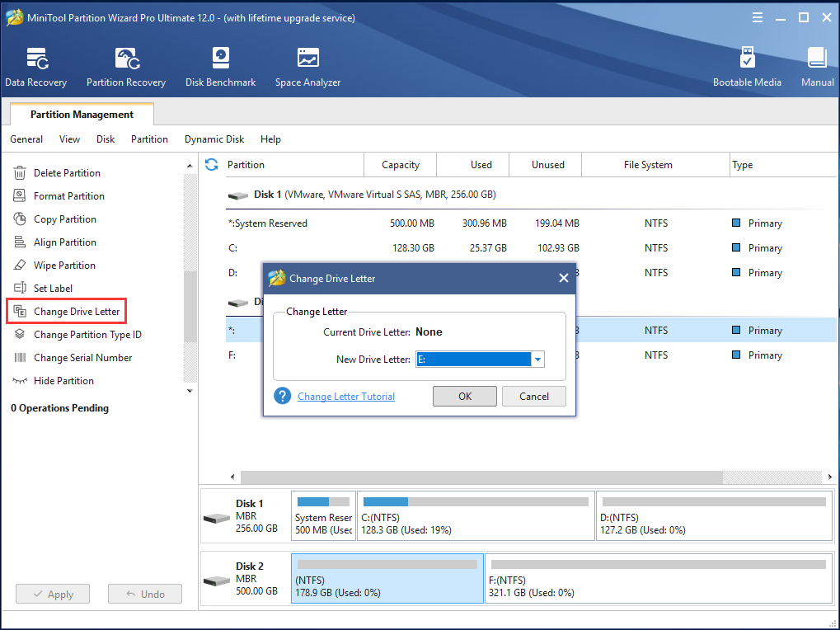Sort by Capacity column header
The height and width of the screenshot is (630, 840).
tap(400, 164)
